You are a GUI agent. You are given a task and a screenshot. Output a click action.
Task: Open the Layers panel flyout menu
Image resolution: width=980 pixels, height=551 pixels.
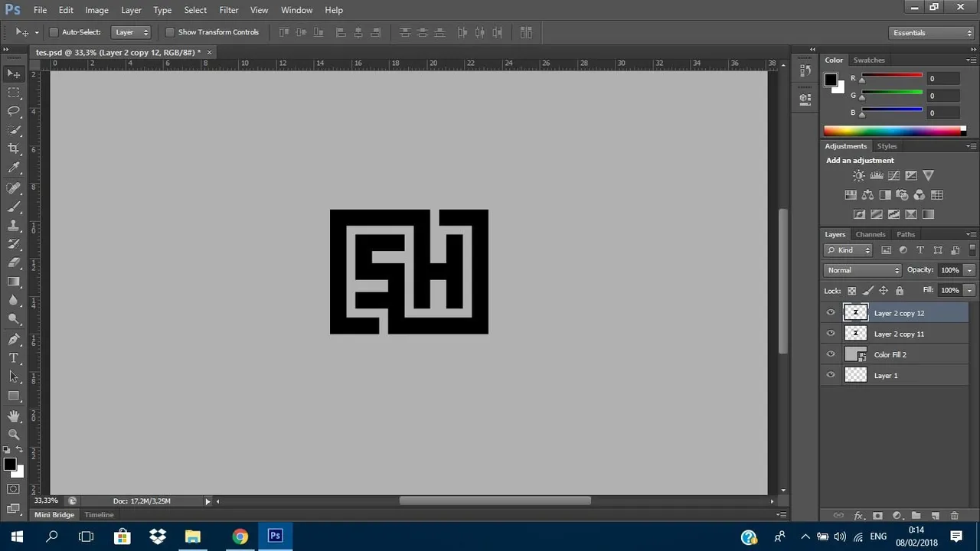971,234
